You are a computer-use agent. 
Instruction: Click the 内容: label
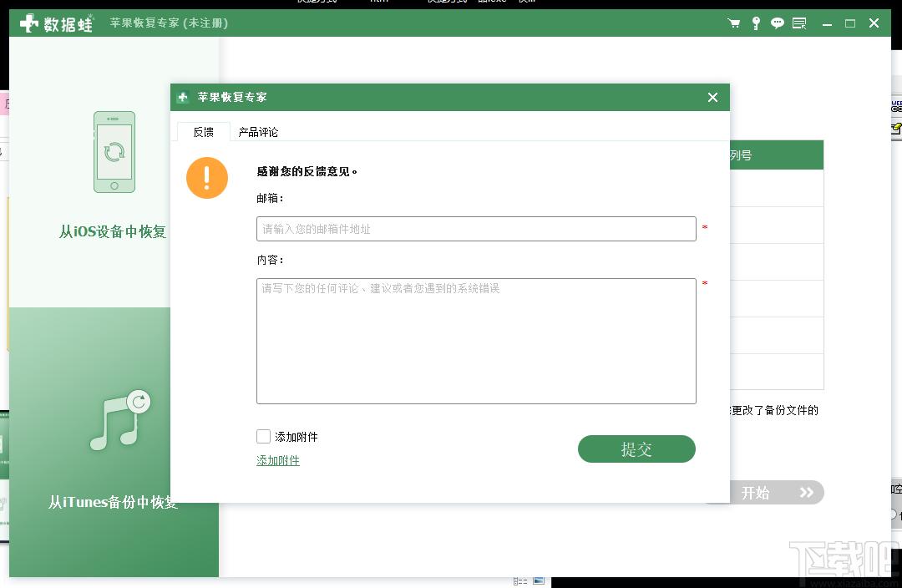point(270,260)
